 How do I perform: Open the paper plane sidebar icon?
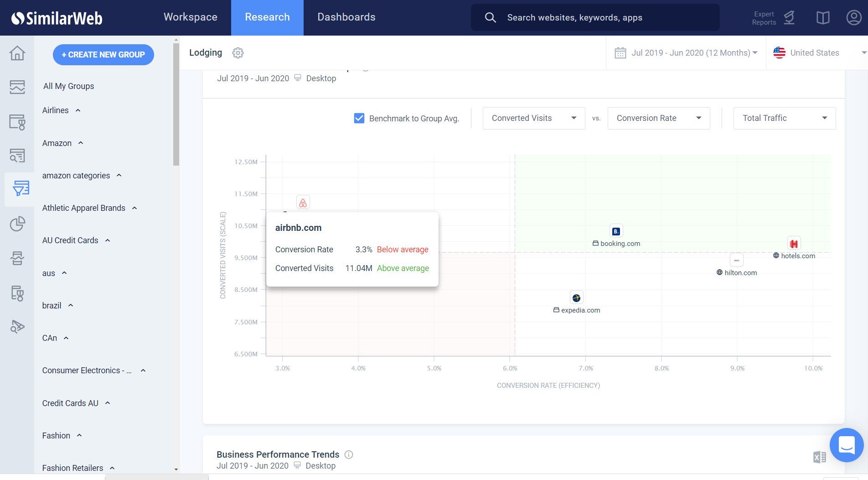[x=17, y=327]
